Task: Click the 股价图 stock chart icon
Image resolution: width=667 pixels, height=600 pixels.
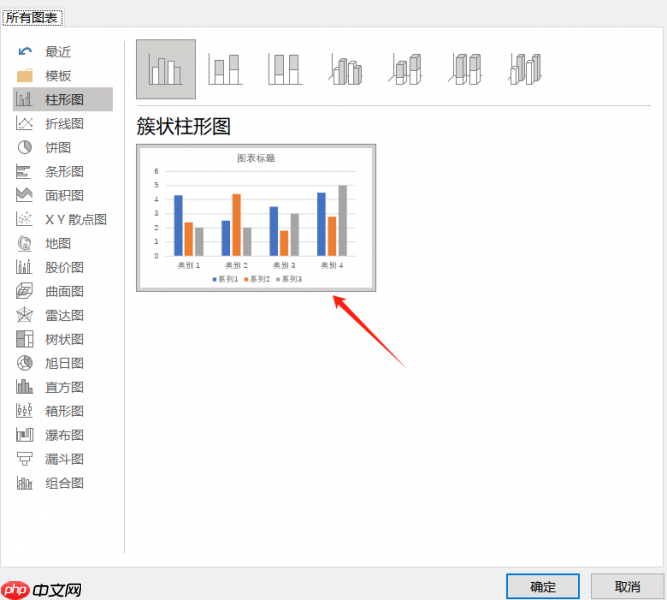Action: click(x=24, y=267)
